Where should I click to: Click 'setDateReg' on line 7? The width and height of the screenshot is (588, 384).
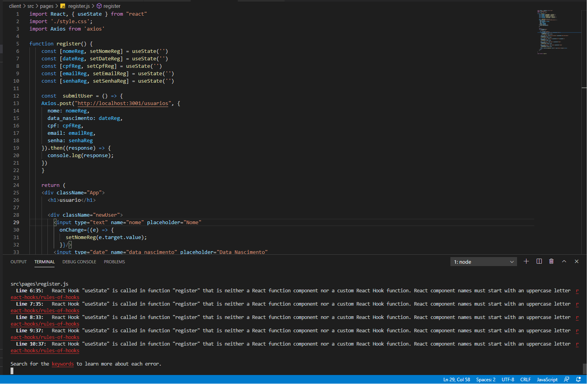[x=105, y=59]
